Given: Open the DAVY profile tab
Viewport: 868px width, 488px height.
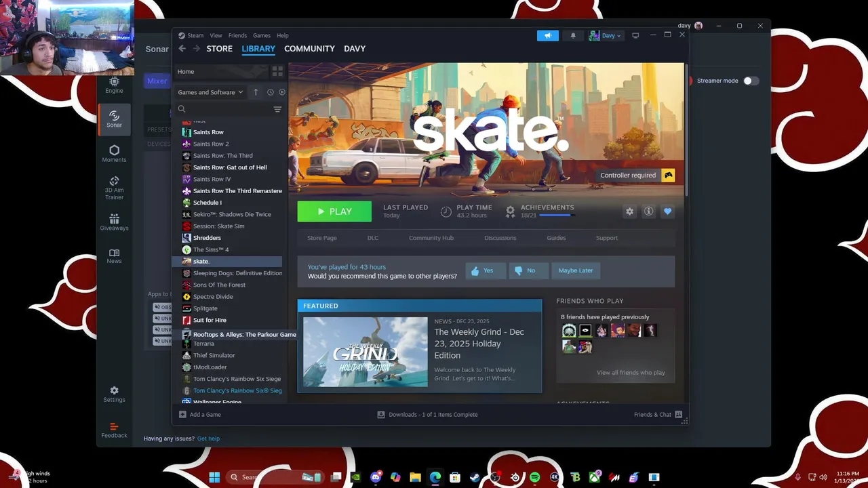Looking at the screenshot, I should tap(355, 49).
